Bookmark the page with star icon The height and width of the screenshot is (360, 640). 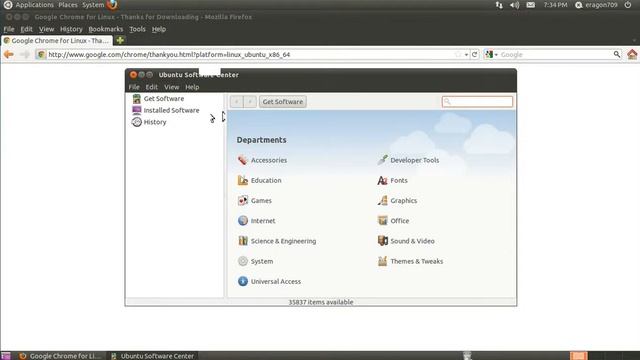(458, 54)
